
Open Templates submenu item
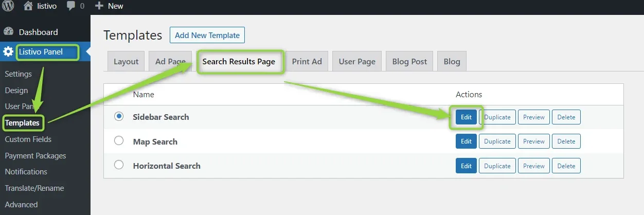pyautogui.click(x=22, y=123)
